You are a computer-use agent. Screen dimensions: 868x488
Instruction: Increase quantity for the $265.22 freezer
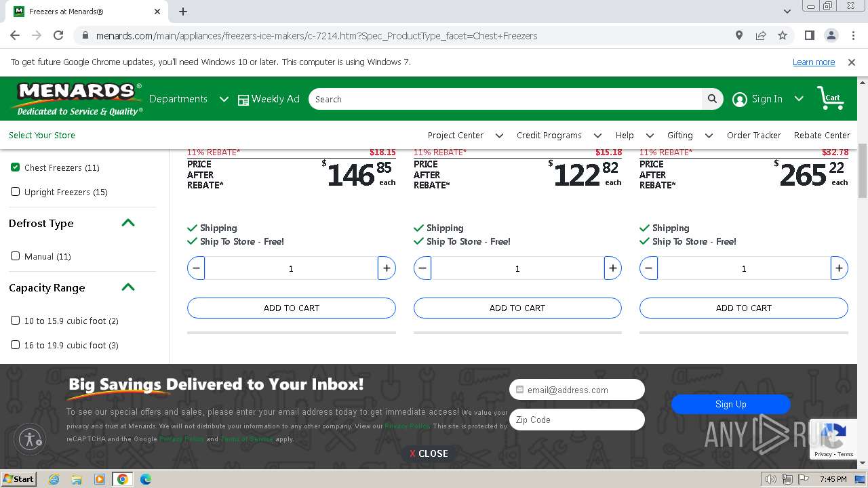tap(839, 268)
